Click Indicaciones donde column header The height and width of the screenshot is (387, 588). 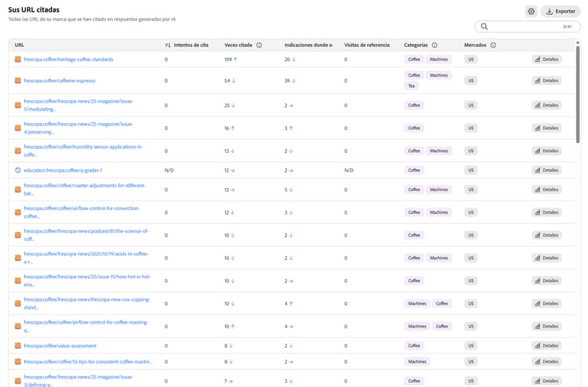point(308,45)
